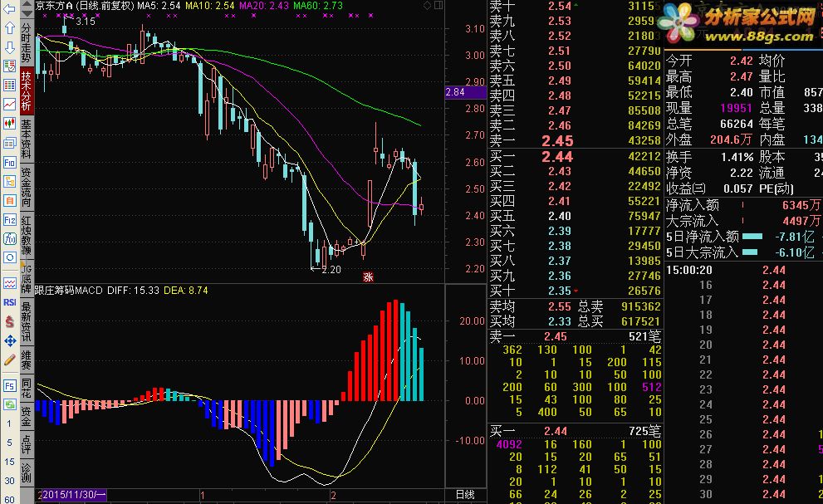Click the 15:00:20 trade time entry
The height and width of the screenshot is (504, 823).
(689, 271)
